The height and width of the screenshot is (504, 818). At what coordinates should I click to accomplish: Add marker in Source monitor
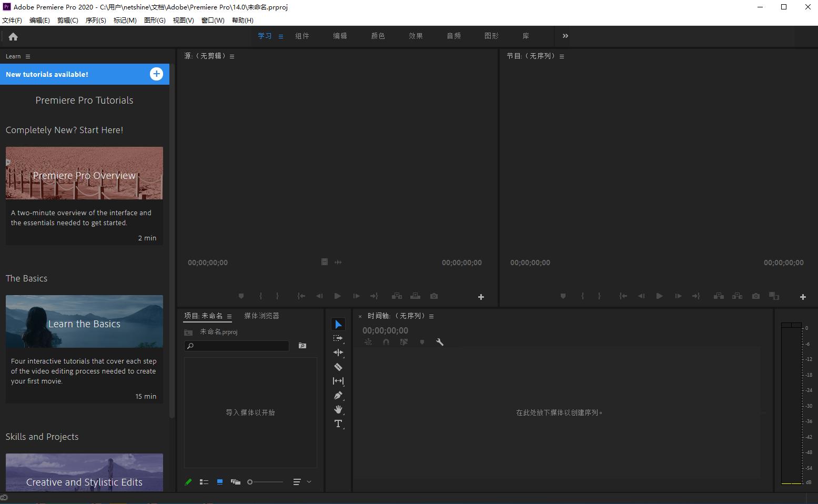pyautogui.click(x=241, y=296)
